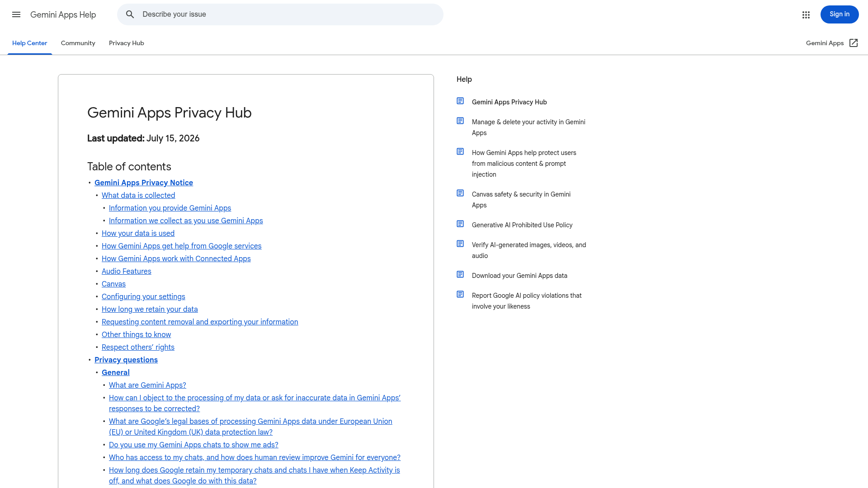Open the Google apps grid
This screenshot has height=488, width=868.
(x=806, y=15)
